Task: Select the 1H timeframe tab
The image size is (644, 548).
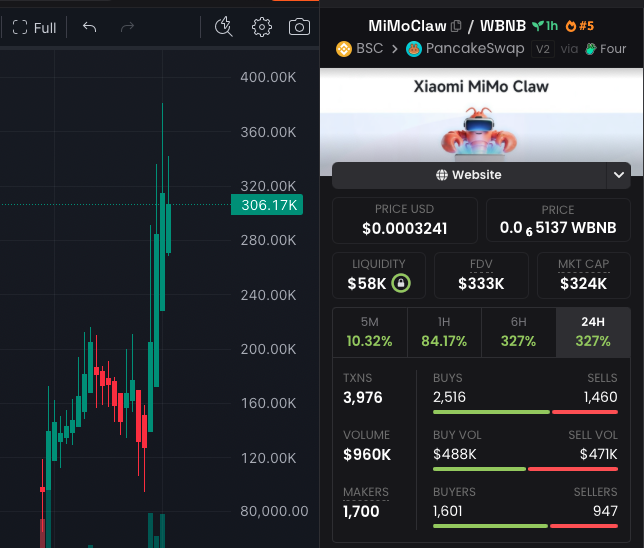Action: (444, 332)
